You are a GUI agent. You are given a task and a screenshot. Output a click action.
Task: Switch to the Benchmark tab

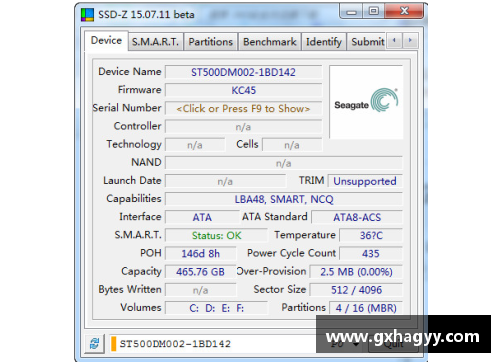pos(269,42)
